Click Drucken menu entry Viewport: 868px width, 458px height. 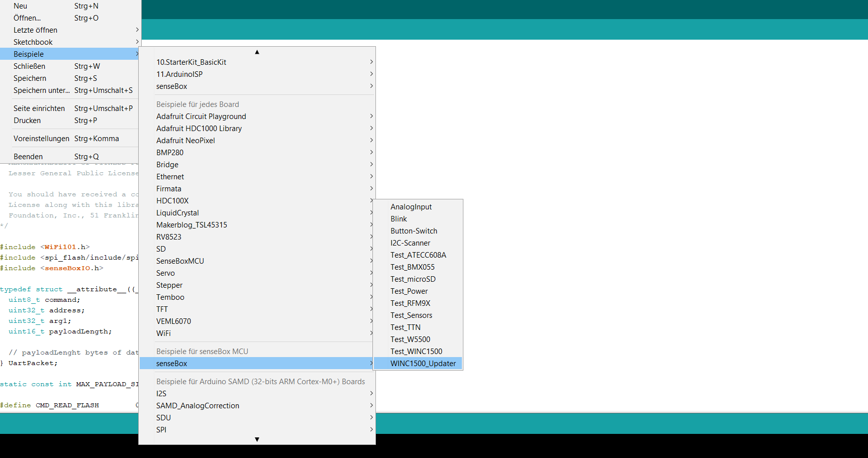pyautogui.click(x=69, y=121)
